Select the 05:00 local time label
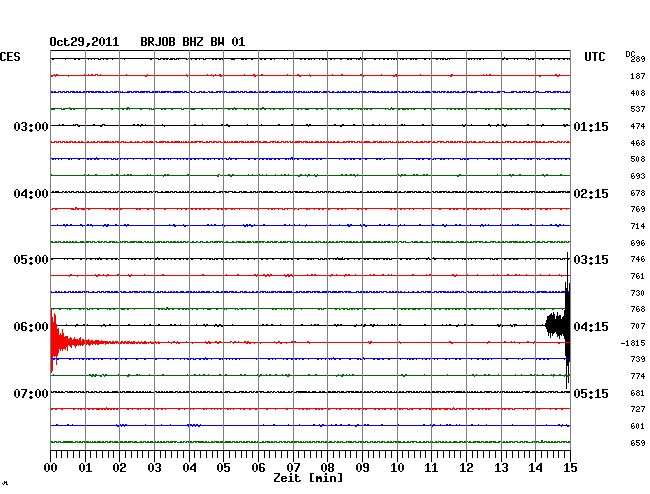The image size is (650, 494). point(31,260)
